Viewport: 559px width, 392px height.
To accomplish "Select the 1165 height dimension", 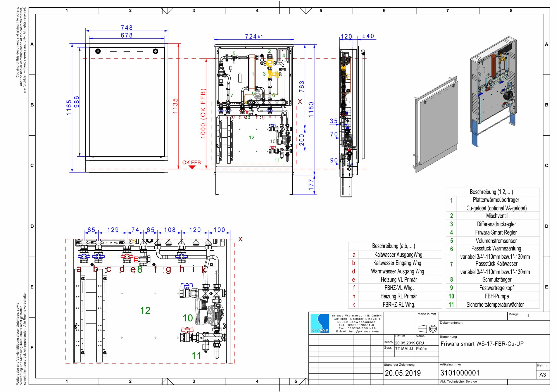I will [x=69, y=107].
